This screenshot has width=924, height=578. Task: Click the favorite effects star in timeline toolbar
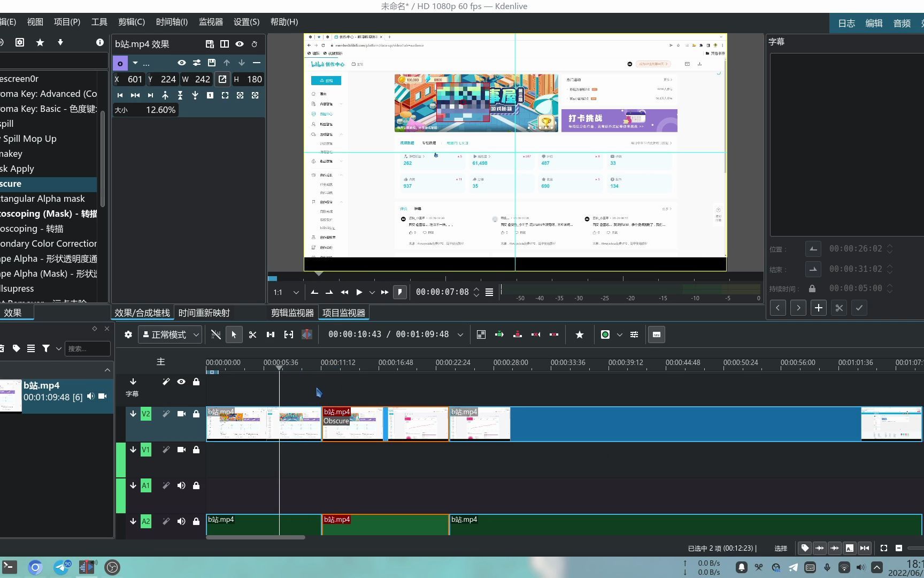580,334
